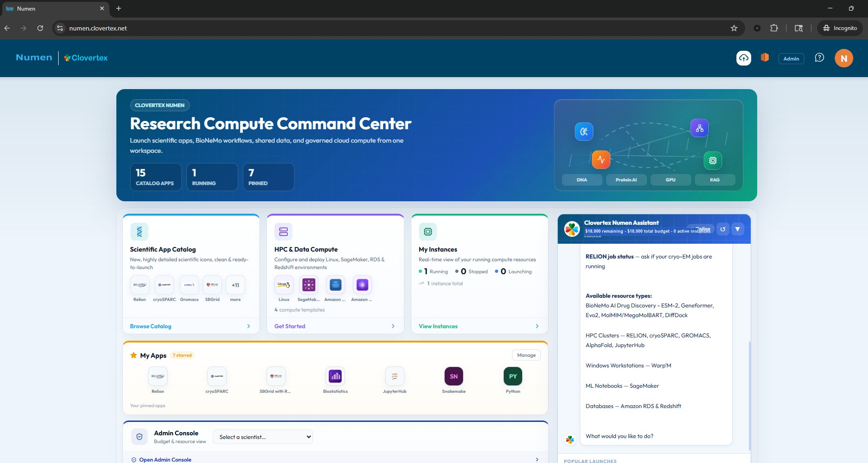The height and width of the screenshot is (463, 868).
Task: Open the orange box icon in header
Action: [765, 57]
